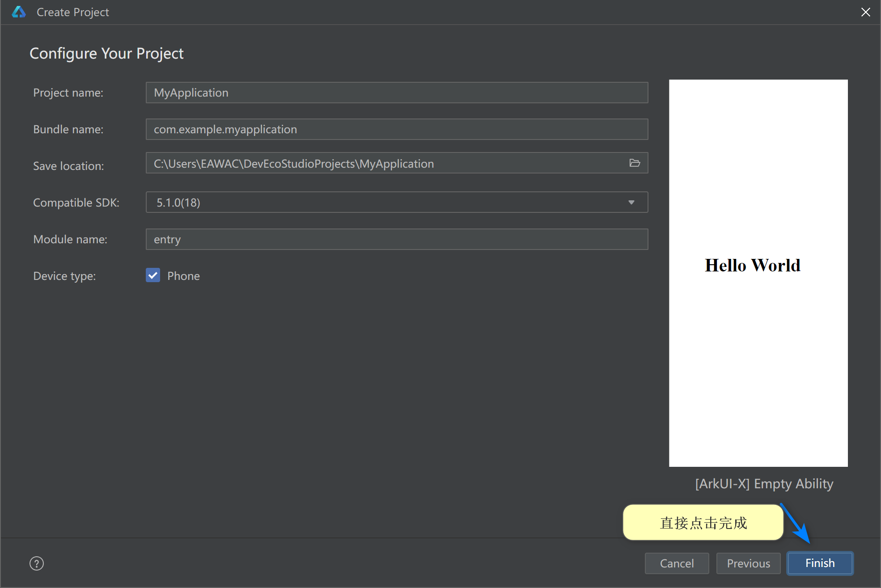Click the help question mark icon

point(37,563)
